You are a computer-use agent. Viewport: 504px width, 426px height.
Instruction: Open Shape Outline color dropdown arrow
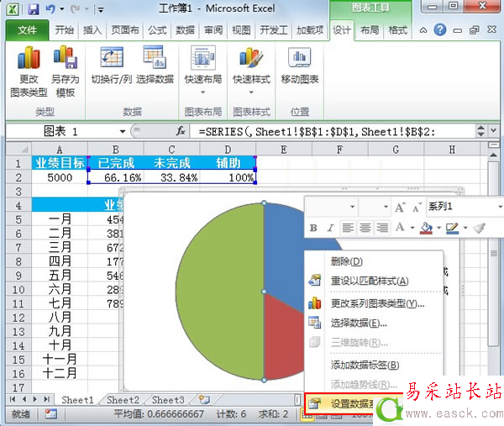(x=465, y=228)
